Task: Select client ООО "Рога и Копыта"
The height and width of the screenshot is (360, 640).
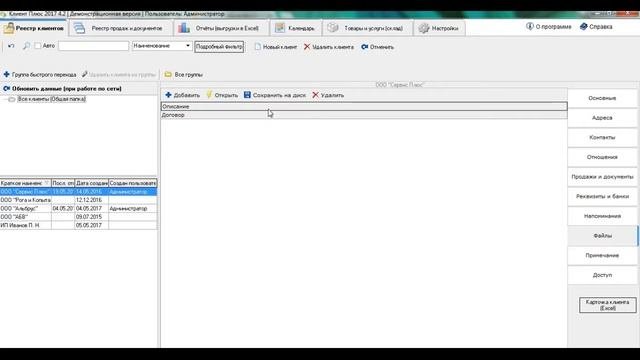Action: pos(25,200)
